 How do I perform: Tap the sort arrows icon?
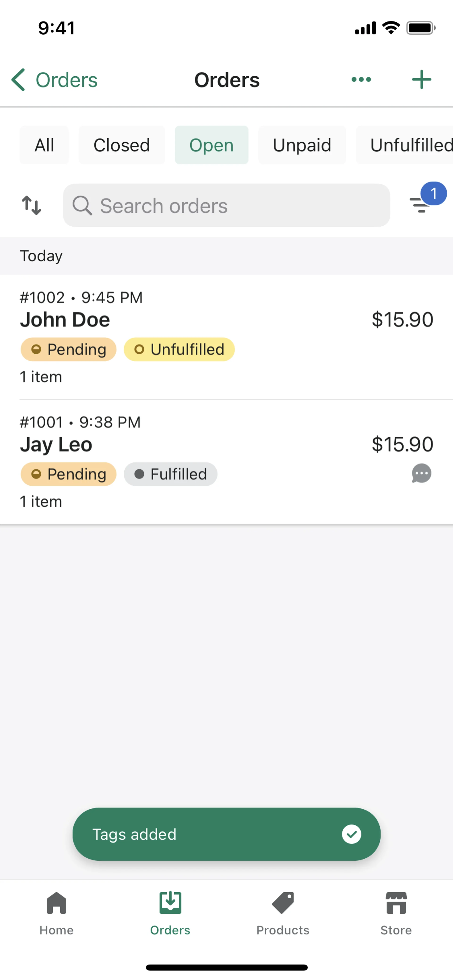pos(31,205)
